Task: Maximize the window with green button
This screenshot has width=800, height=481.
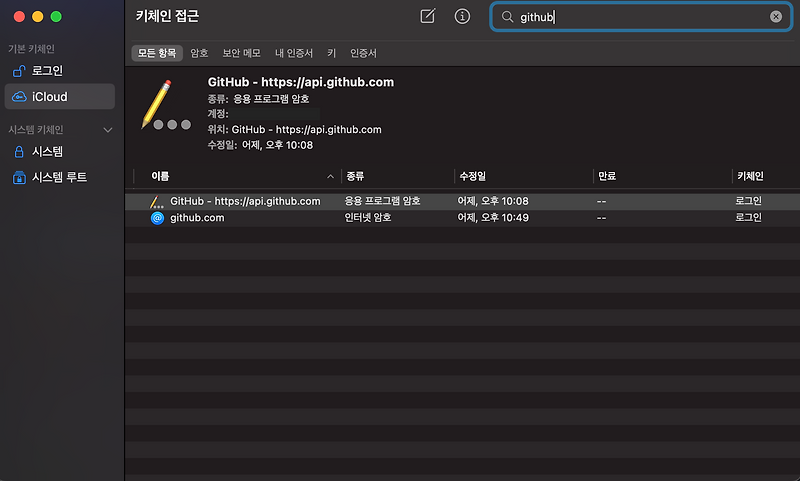Action: (x=56, y=17)
